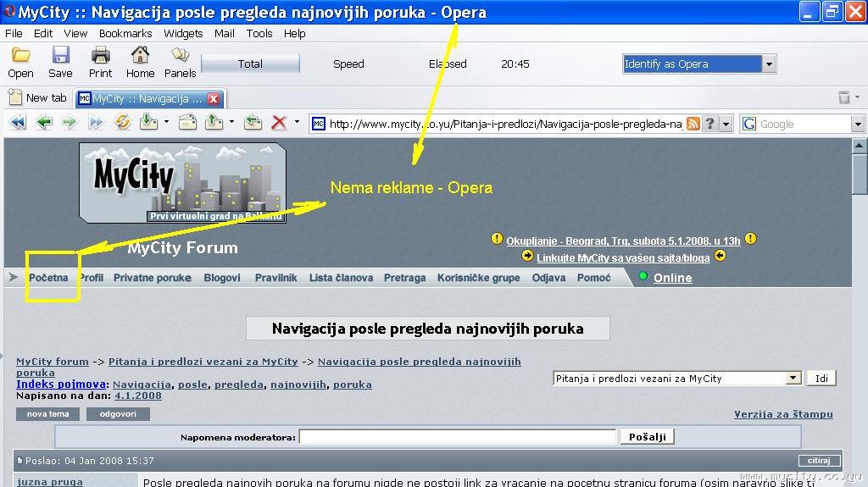Click the Opera logo in title bar

tap(9, 11)
